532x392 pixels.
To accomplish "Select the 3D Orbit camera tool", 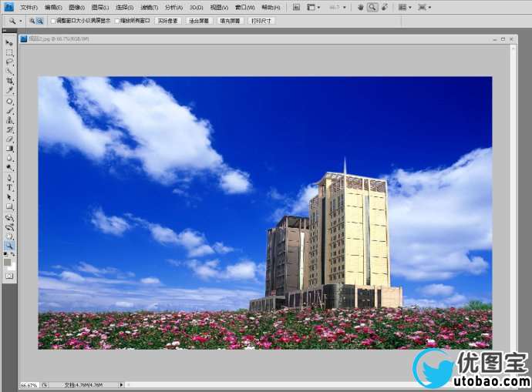I will [x=9, y=227].
